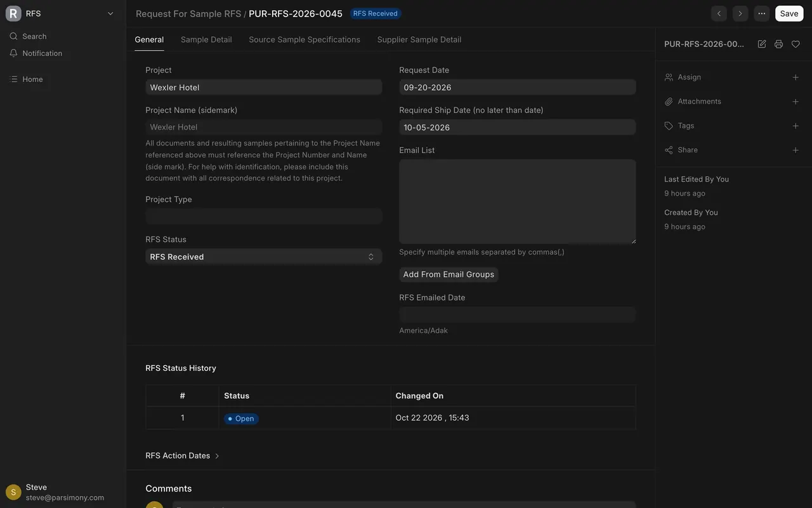The image size is (812, 508).
Task: Click the Request Date field
Action: [518, 87]
